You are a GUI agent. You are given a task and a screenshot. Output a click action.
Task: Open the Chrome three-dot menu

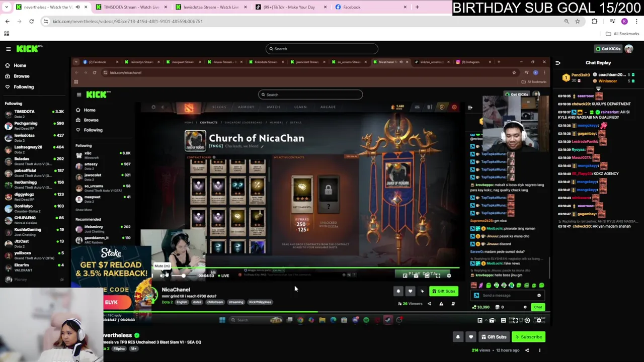[636, 21]
